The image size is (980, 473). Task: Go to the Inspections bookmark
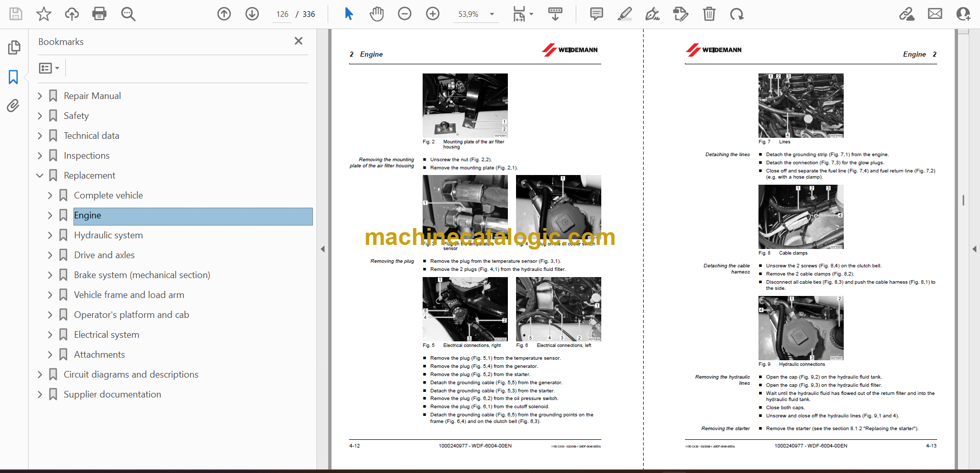point(87,156)
